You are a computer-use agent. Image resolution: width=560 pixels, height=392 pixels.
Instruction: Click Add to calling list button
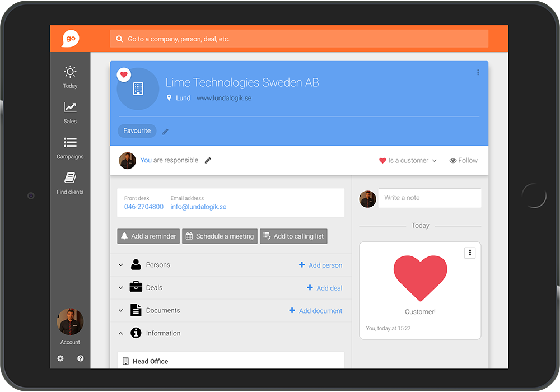(293, 236)
